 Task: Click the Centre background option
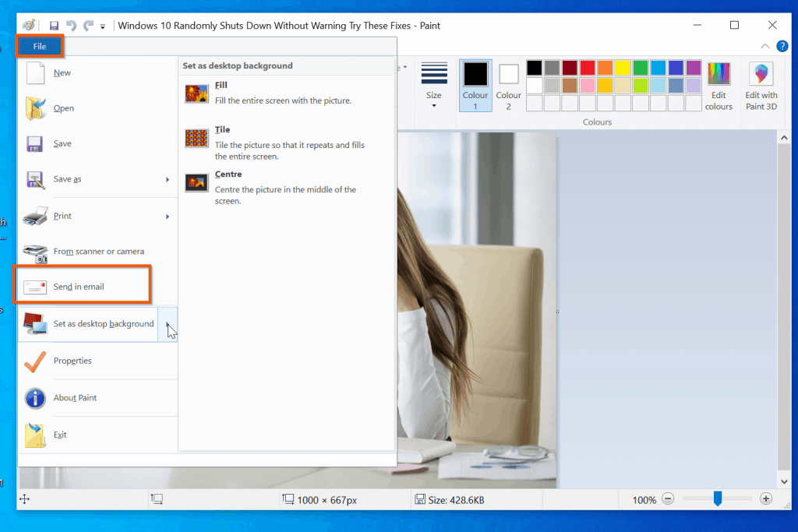pos(287,187)
